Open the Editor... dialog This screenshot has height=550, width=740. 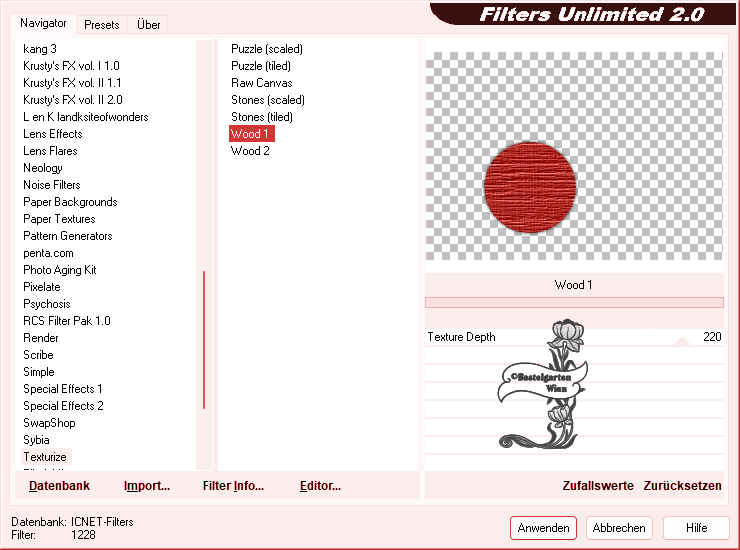pyautogui.click(x=320, y=486)
